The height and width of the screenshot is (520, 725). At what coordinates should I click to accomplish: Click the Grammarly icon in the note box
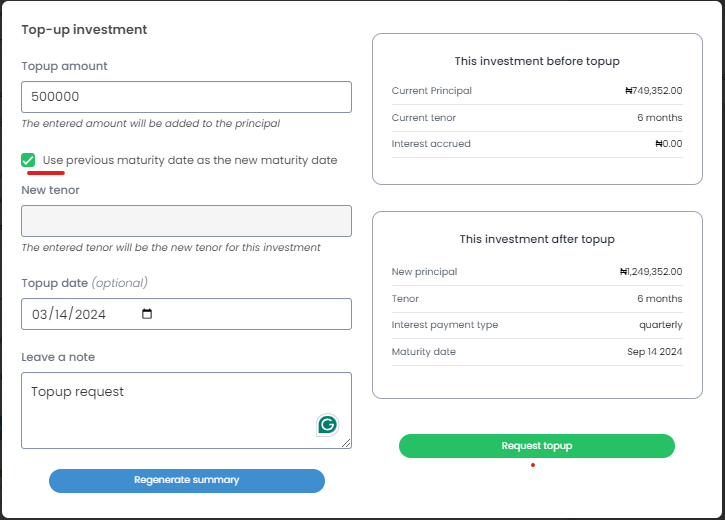[x=327, y=425]
